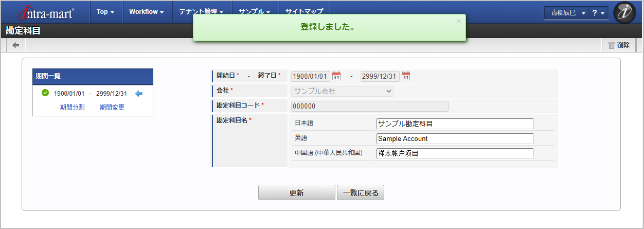
Task: Click the round i info icon
Action: (625, 12)
